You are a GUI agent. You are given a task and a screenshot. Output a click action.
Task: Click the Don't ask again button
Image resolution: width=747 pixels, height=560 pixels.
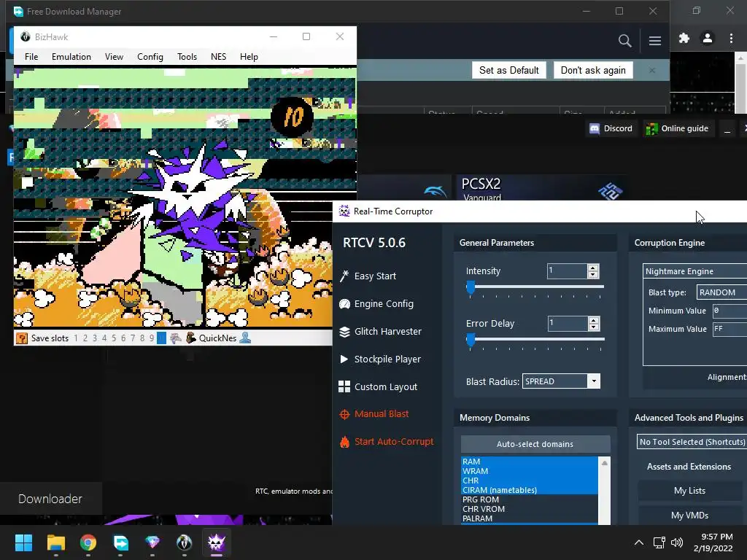[593, 71]
